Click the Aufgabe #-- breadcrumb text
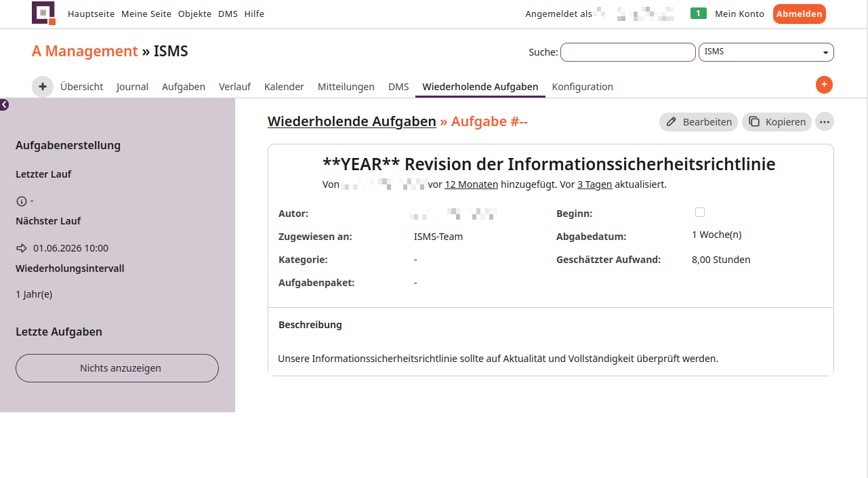Viewport: 868px width, 478px height. coord(489,121)
